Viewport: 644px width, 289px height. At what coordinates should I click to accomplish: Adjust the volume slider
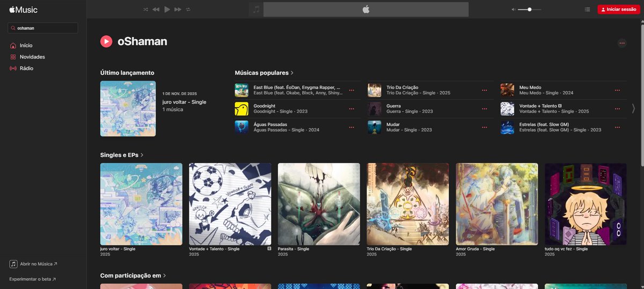click(x=529, y=9)
